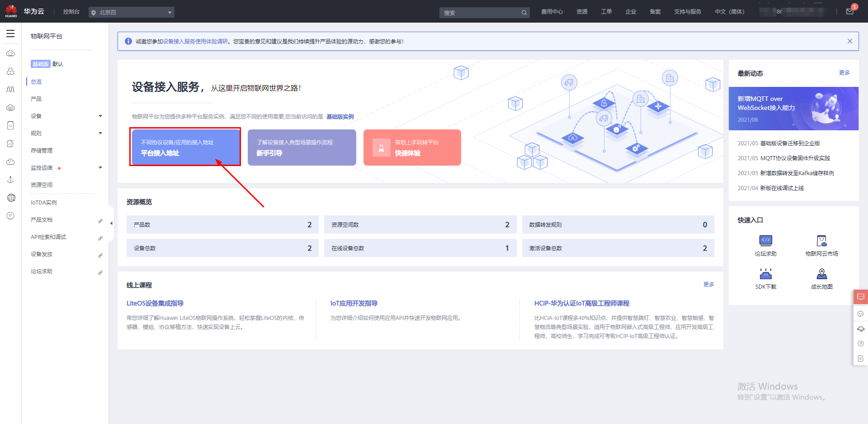
Task: Click into the top search field
Action: [x=479, y=13]
